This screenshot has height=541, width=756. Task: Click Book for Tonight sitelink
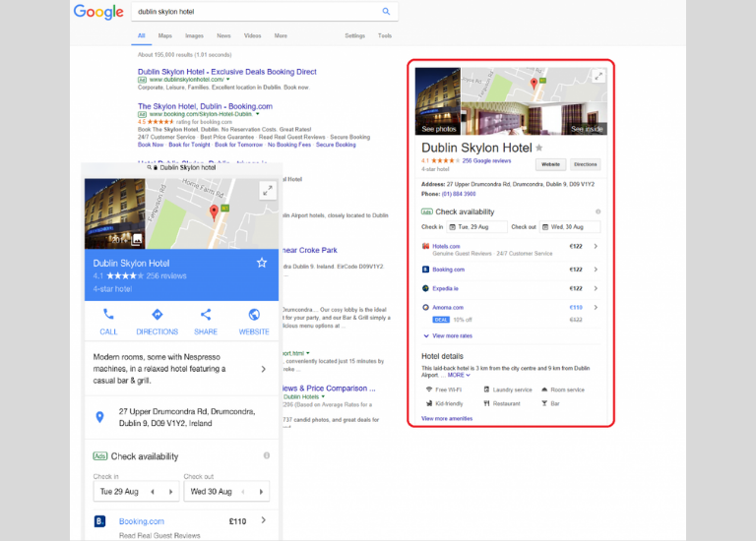pos(189,145)
